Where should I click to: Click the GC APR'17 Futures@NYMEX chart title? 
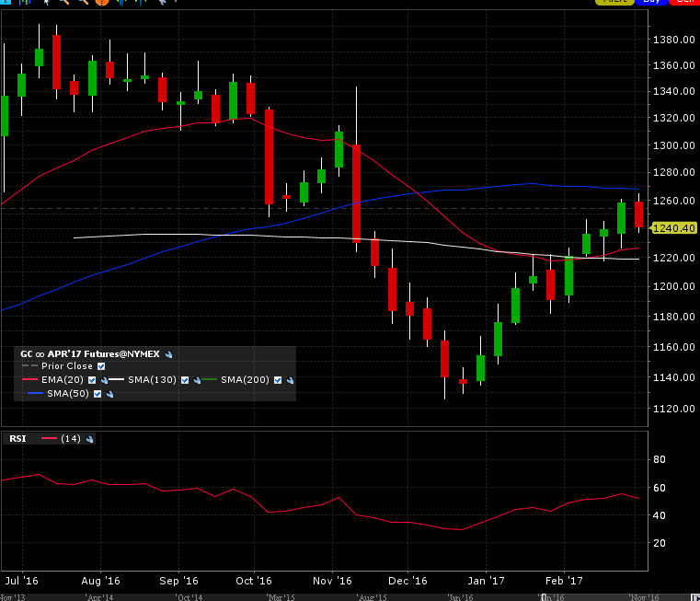(x=90, y=353)
